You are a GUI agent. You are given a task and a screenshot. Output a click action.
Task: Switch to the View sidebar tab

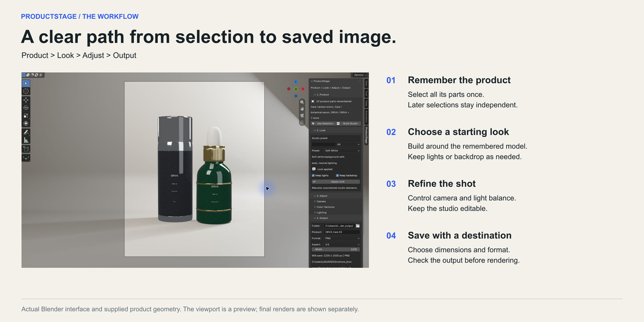pos(366,103)
